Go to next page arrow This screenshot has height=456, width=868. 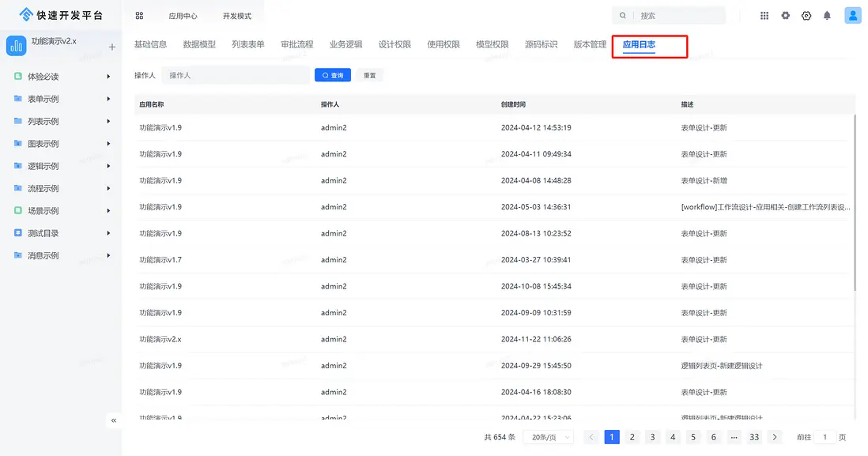[775, 437]
